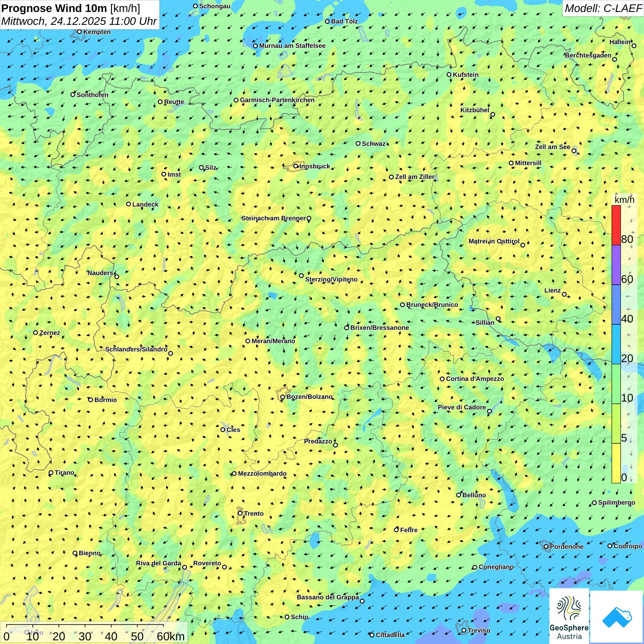The width and height of the screenshot is (644, 644).
Task: Click the Trento city marker
Action: point(240,513)
